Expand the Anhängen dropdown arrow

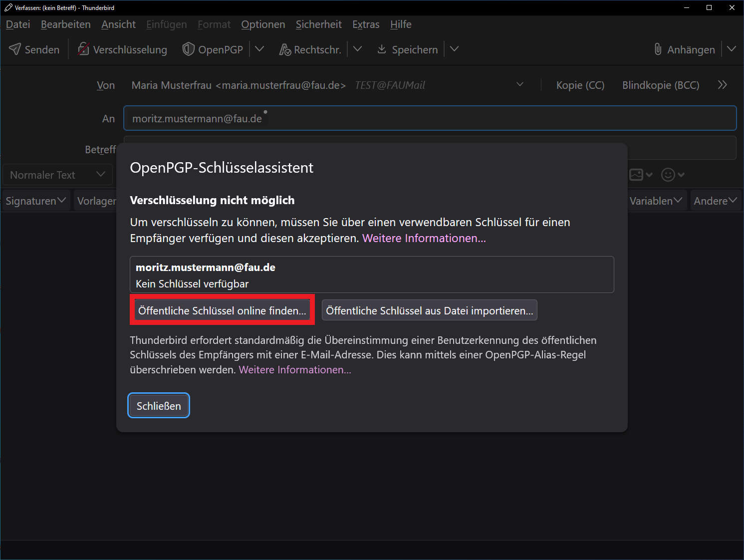pos(732,49)
